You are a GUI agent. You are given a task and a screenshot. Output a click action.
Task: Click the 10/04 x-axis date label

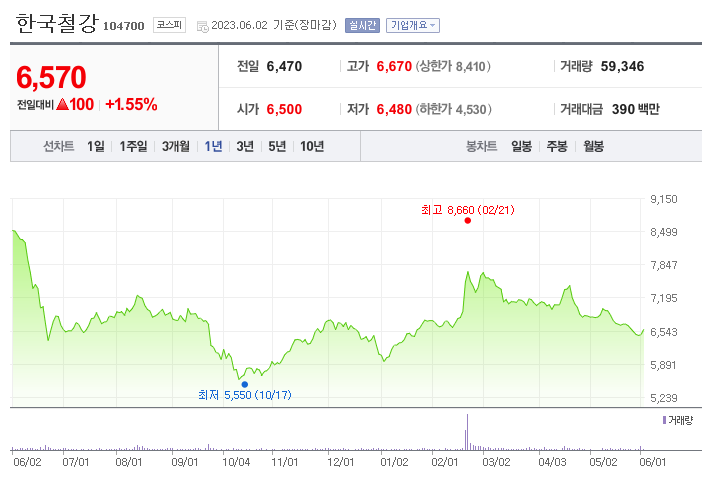coord(236,462)
